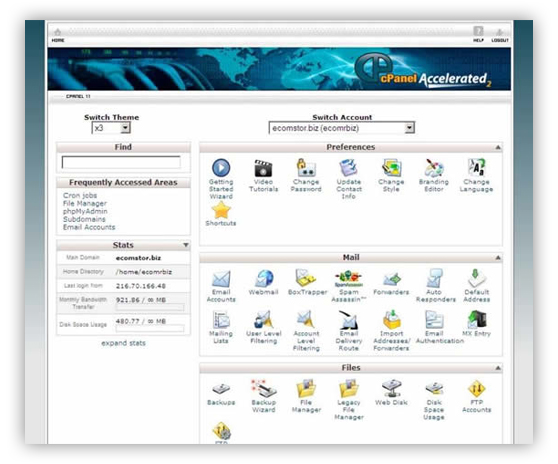This screenshot has height=464, width=558.
Task: Collapse the Preferences section
Action: (x=498, y=147)
